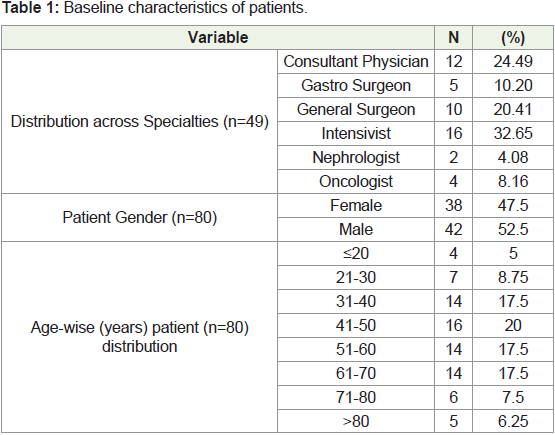The image size is (555, 435).
Task: Select the Oncologist cell
Action: coord(356,182)
